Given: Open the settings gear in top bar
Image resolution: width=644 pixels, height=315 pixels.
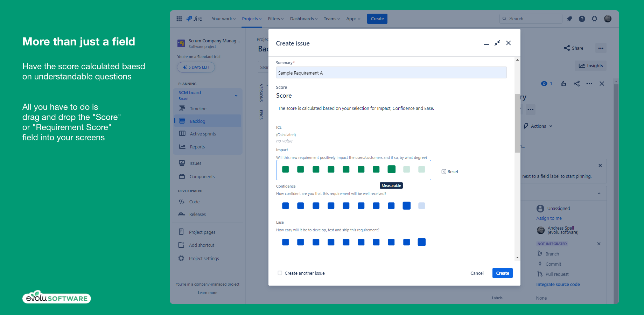Looking at the screenshot, I should [x=594, y=19].
